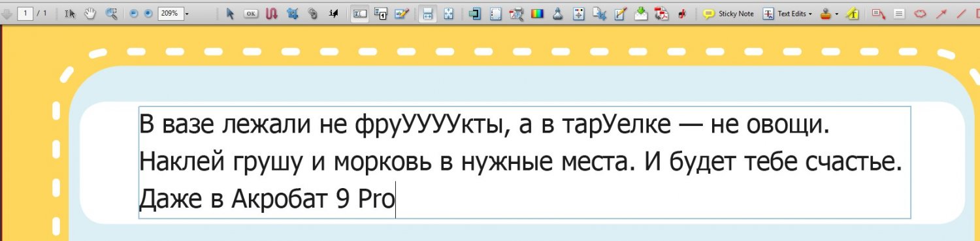Select the Article tool

(271, 13)
